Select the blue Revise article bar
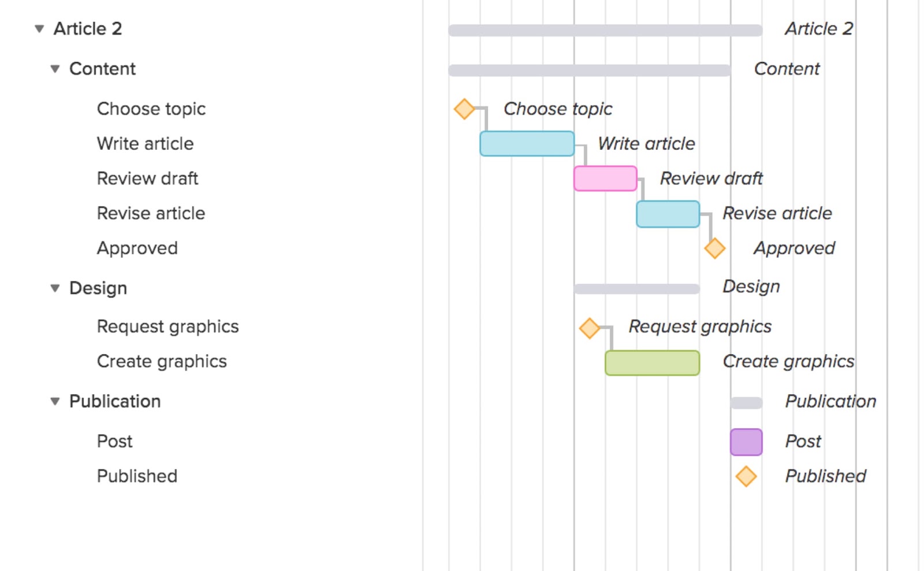Image resolution: width=924 pixels, height=571 pixels. tap(668, 214)
